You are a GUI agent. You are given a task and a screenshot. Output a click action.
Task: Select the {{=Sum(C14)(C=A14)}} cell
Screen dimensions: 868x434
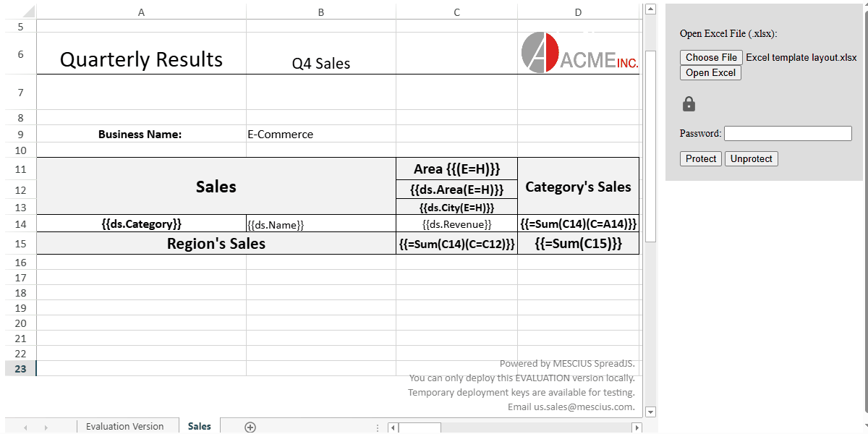point(578,224)
